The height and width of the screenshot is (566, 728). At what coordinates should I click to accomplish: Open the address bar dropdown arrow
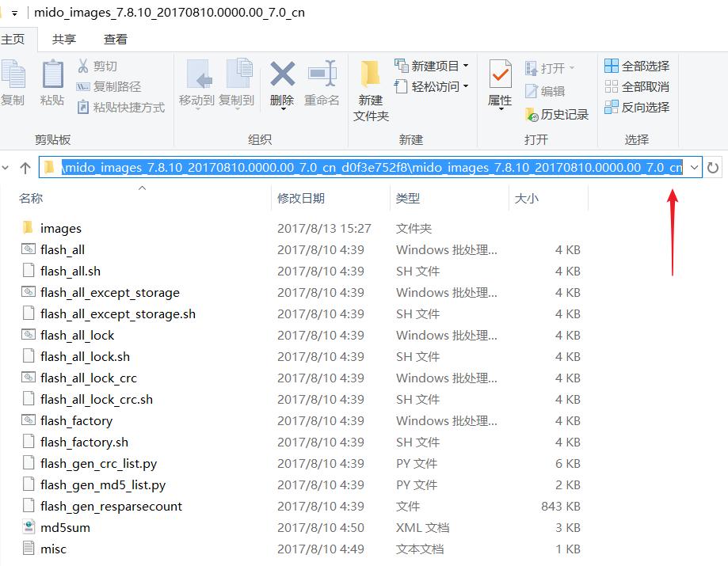coord(695,167)
